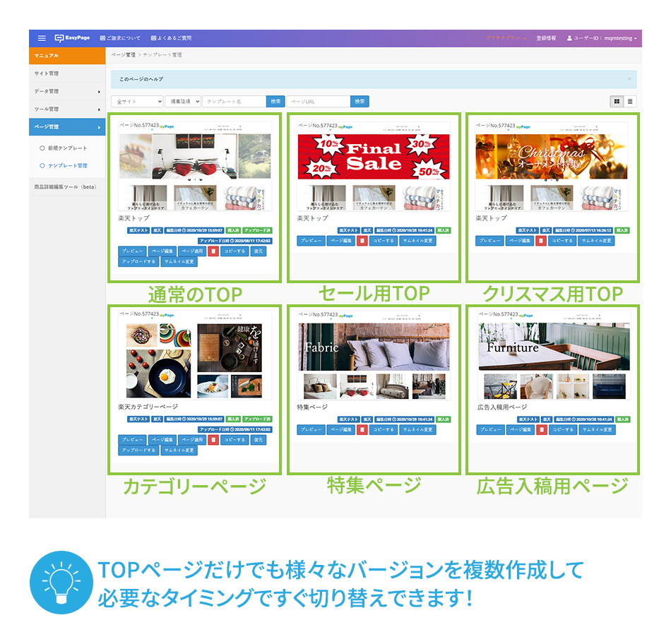Expand データ管理 in the sidebar
Screen dimensions: 671x644
click(67, 92)
